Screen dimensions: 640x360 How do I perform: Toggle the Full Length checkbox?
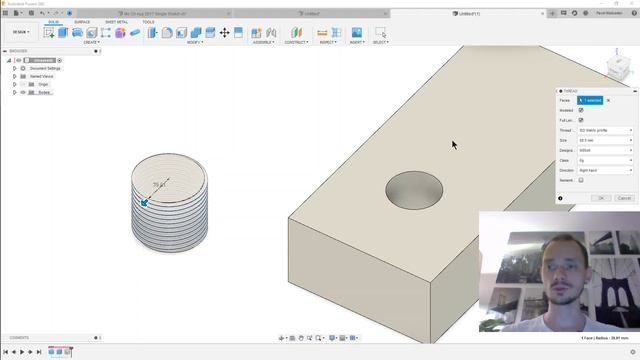click(x=581, y=120)
